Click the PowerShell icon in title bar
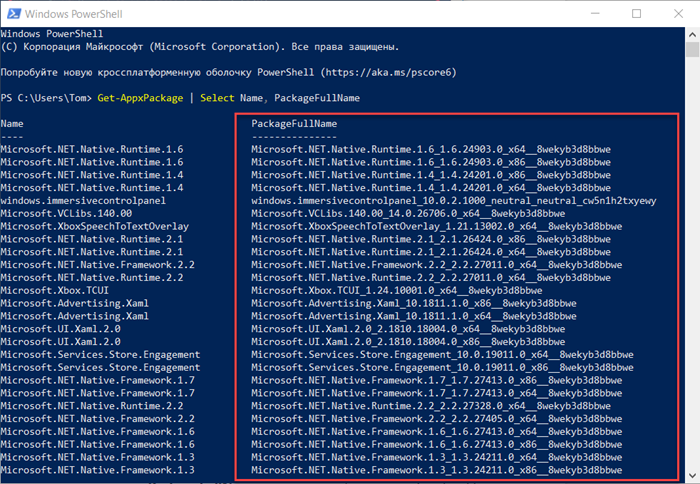Screen dimensions: 700x484 [13, 14]
